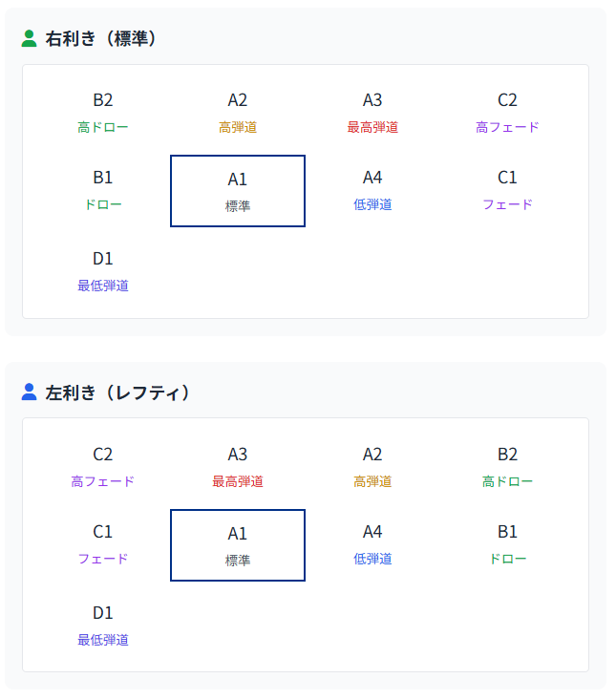
Task: Pick D1 最低弾道 in right-handed section
Action: tap(103, 270)
